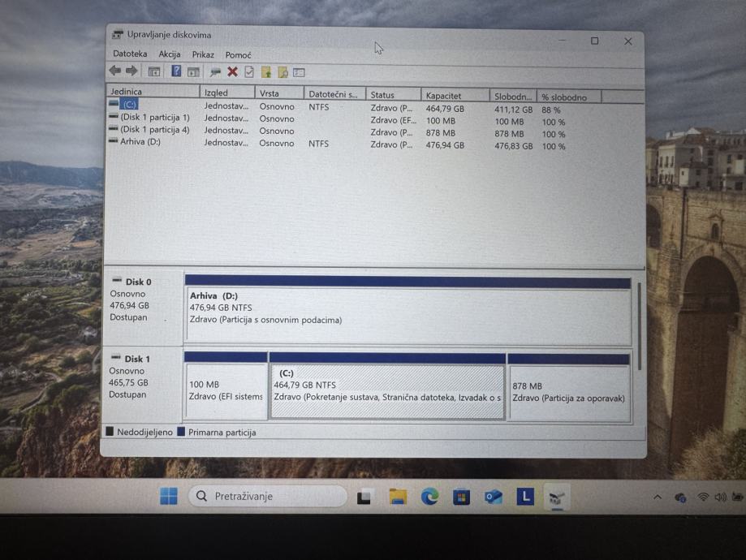This screenshot has height=560, width=746.
Task: Click the last list-view toolbar icon
Action: pyautogui.click(x=299, y=73)
